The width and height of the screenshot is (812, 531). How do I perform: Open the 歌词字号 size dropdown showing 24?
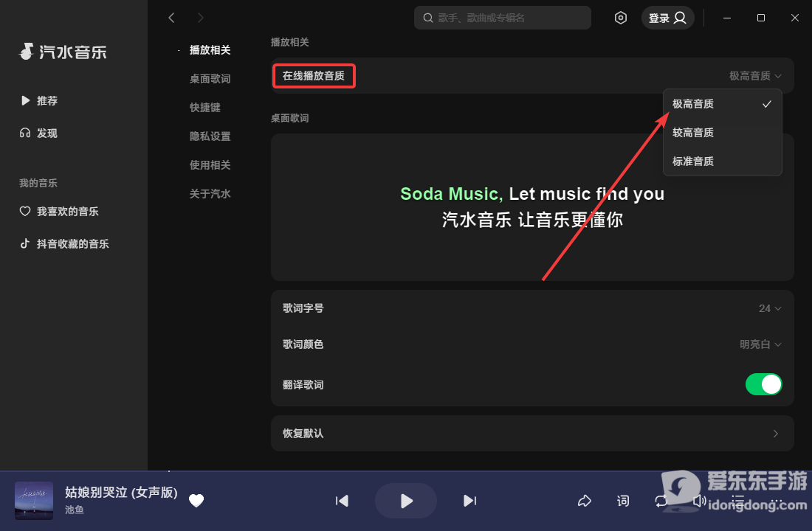[769, 308]
